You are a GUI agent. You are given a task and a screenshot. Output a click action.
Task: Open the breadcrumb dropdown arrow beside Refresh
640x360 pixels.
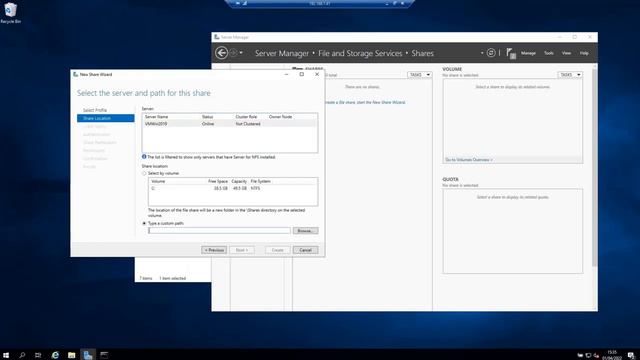pyautogui.click(x=482, y=53)
